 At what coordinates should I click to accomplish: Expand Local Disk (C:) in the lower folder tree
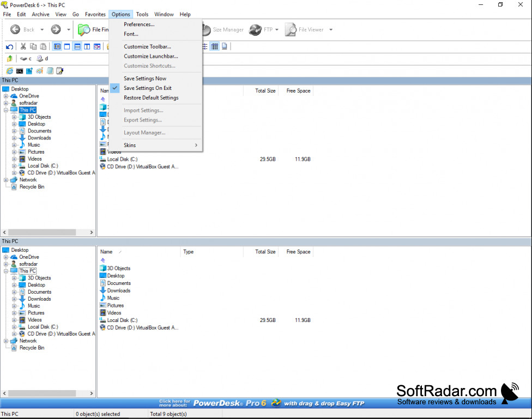[x=14, y=327]
